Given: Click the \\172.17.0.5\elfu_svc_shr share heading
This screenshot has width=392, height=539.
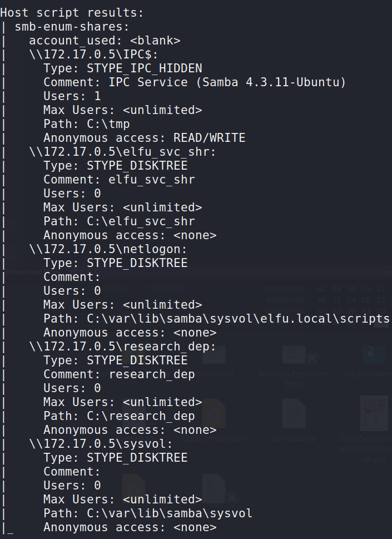Looking at the screenshot, I should coord(122,152).
